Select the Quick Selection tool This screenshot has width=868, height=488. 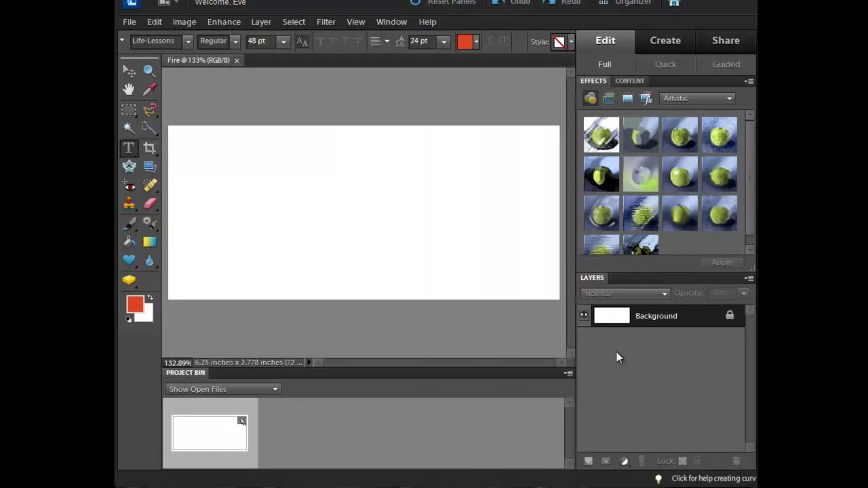pyautogui.click(x=149, y=128)
